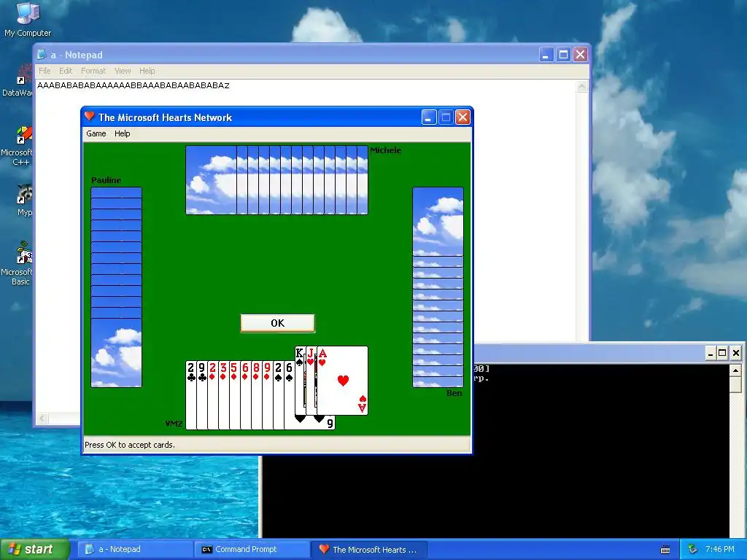
Task: Switch to a - Notepad taskbar button
Action: [x=135, y=550]
